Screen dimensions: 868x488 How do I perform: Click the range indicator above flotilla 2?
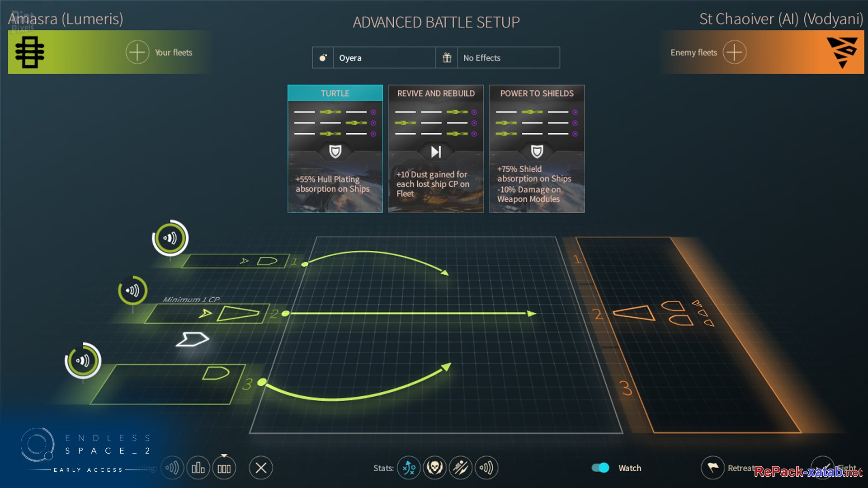coord(132,290)
